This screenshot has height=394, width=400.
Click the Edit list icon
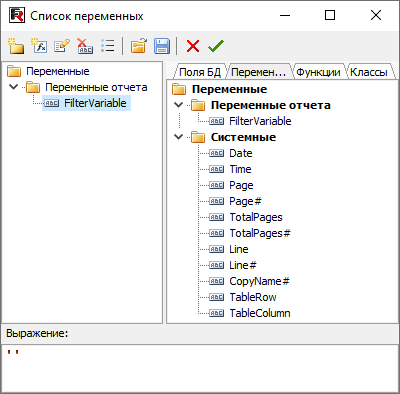point(108,46)
